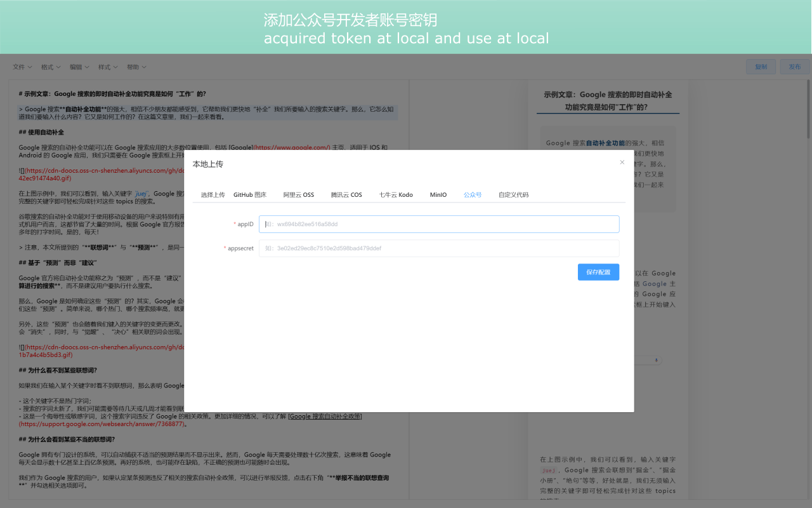812x508 pixels.
Task: Click the support.google.com link in the editor
Action: click(103, 424)
